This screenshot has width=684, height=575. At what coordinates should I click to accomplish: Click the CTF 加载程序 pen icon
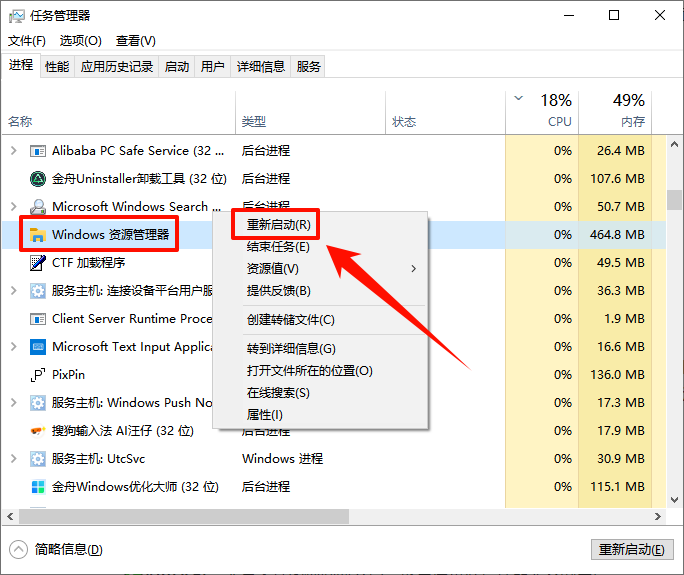coord(38,263)
